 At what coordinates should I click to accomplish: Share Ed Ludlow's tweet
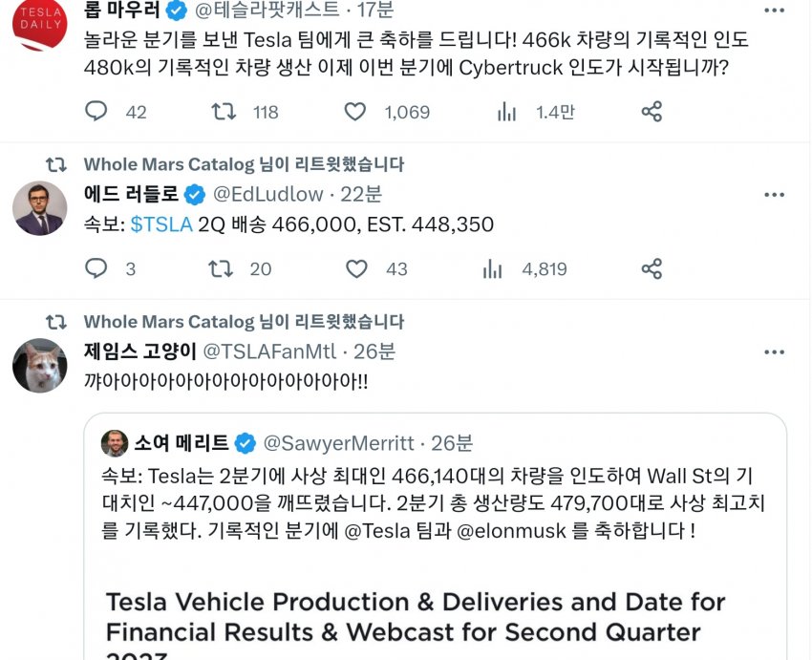[652, 268]
